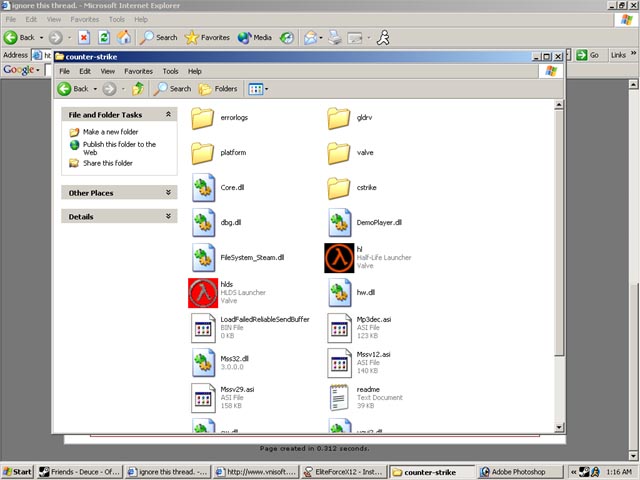Click the Mail icon in Internet Explorer toolbar
This screenshot has height=480, width=640.
point(310,38)
